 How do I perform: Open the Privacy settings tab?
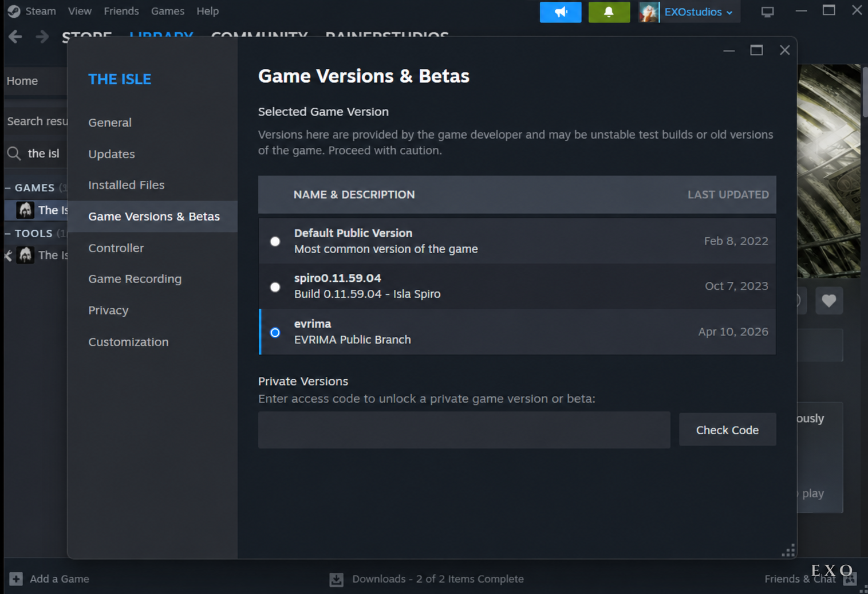point(152,310)
